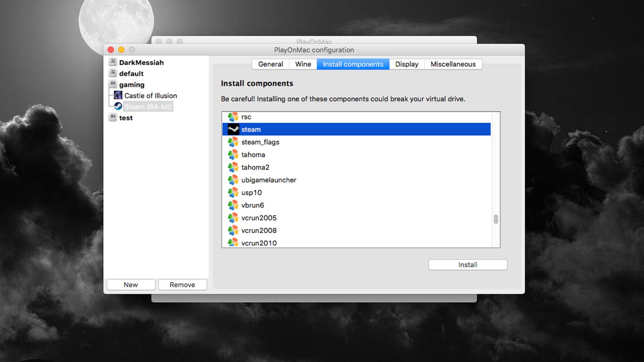This screenshot has width=644, height=362.
Task: Select the test virtual drive
Action: [126, 118]
